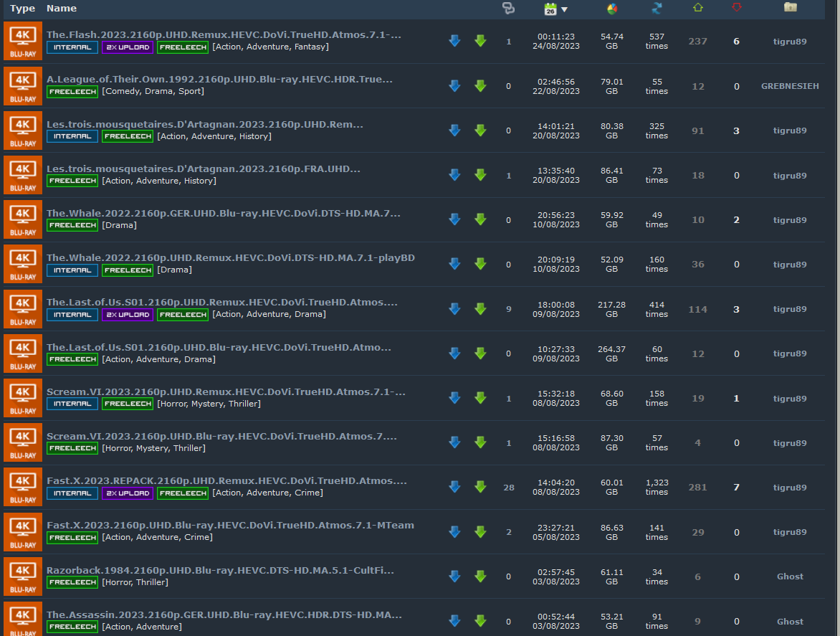
Task: Click the green download arrow for The.Flash.2023
Action: (x=480, y=42)
